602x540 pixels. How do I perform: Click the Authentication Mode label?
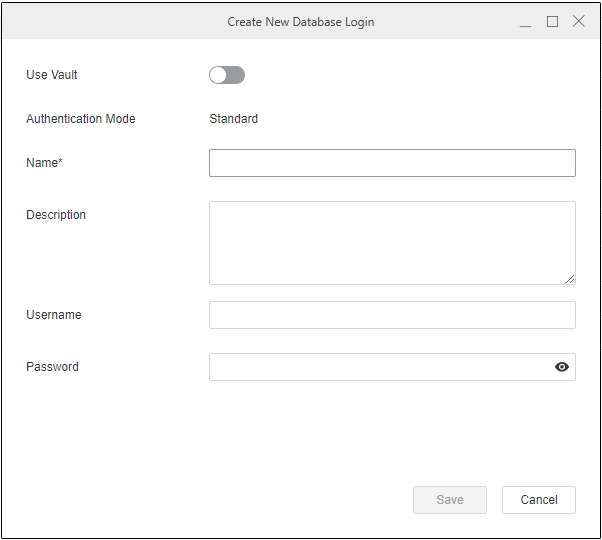click(81, 119)
